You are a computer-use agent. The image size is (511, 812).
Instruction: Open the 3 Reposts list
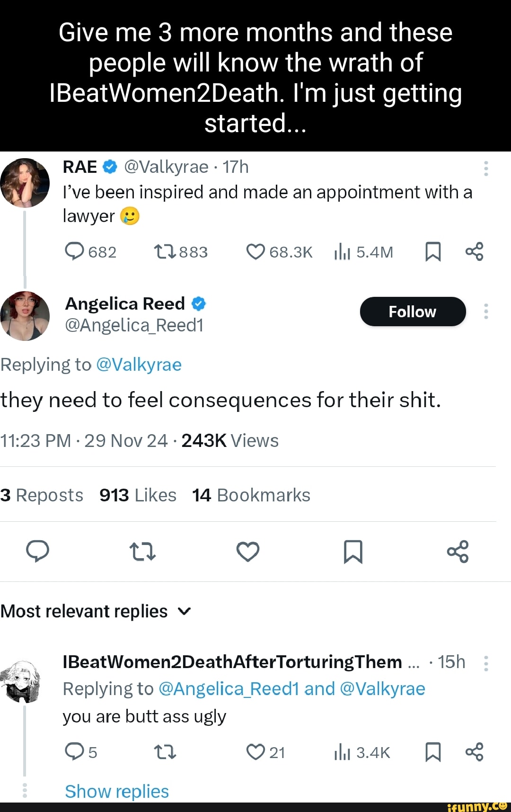pos(42,495)
